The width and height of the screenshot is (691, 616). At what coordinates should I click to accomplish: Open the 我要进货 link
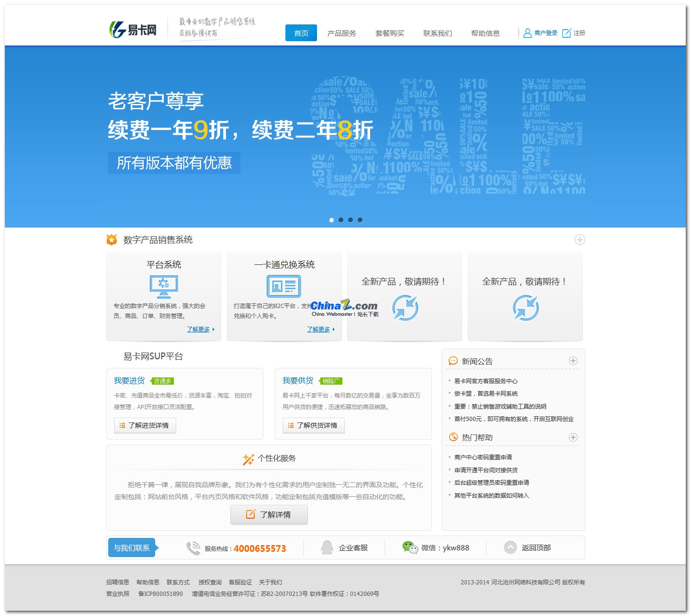point(129,380)
